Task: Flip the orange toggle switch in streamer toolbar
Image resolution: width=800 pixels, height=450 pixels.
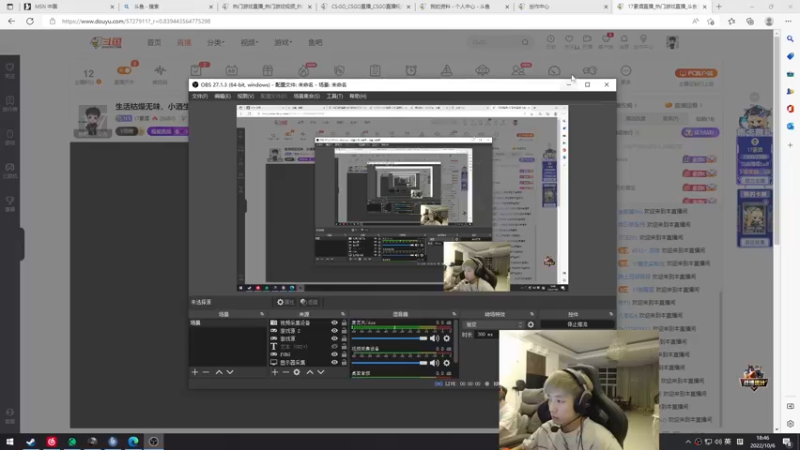Action: 123,70
